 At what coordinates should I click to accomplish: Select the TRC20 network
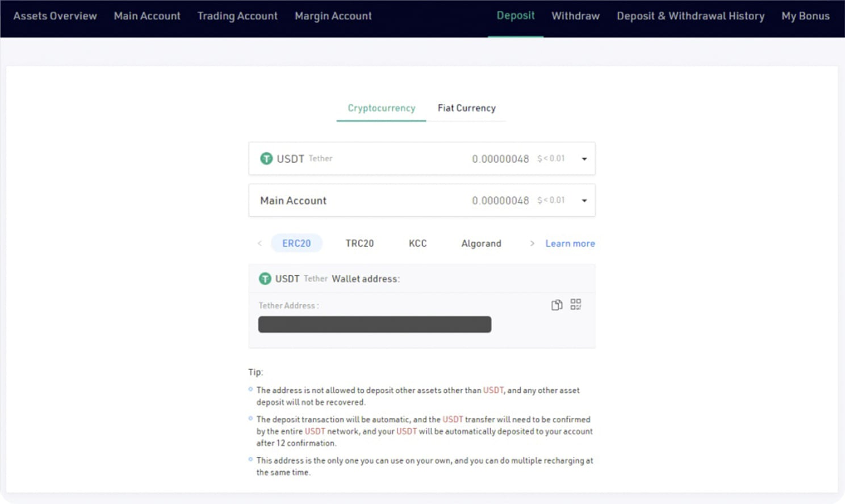coord(359,243)
